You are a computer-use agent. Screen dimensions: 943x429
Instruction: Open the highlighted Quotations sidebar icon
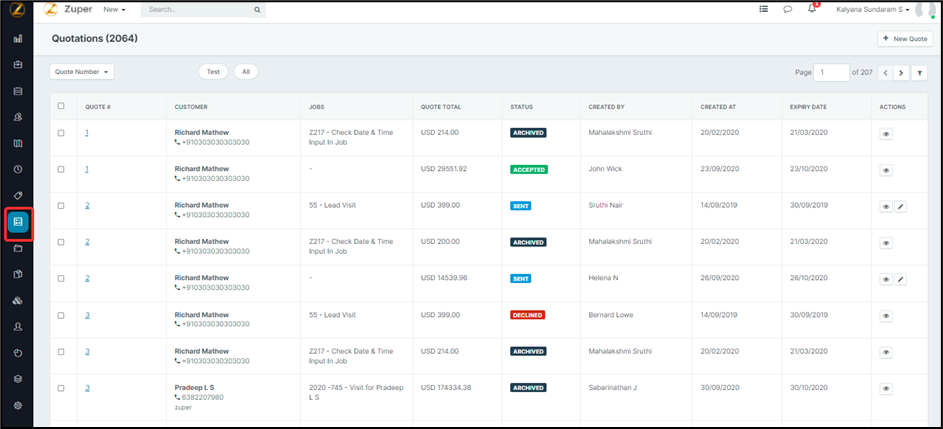[x=17, y=221]
